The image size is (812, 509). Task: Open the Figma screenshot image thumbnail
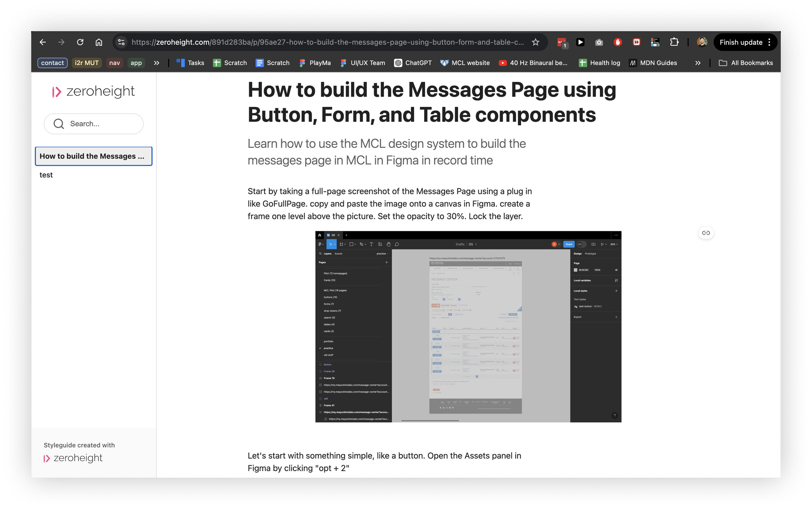click(468, 326)
